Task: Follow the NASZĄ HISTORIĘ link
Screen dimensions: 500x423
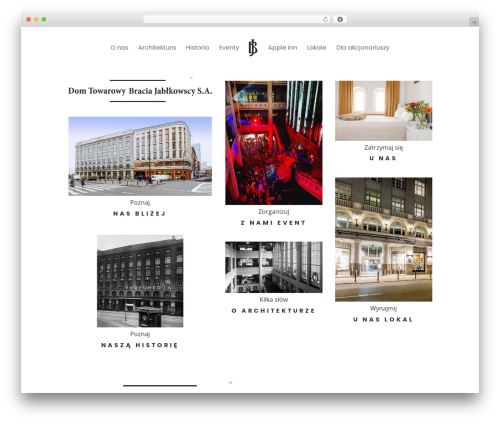Action: click(x=140, y=345)
